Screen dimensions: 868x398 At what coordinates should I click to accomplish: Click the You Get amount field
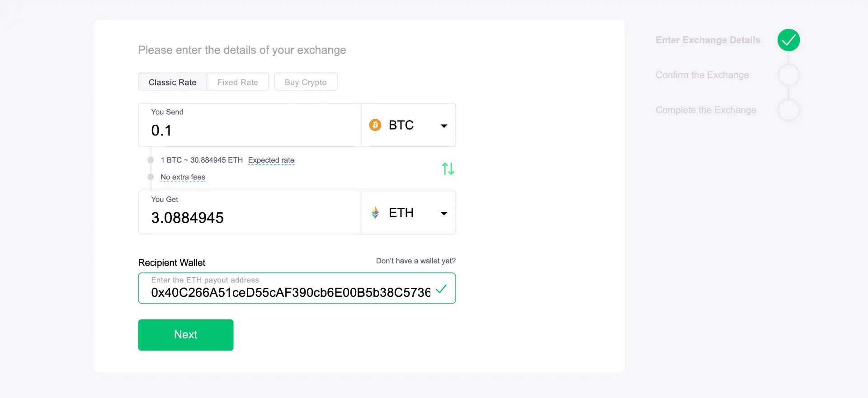point(249,218)
